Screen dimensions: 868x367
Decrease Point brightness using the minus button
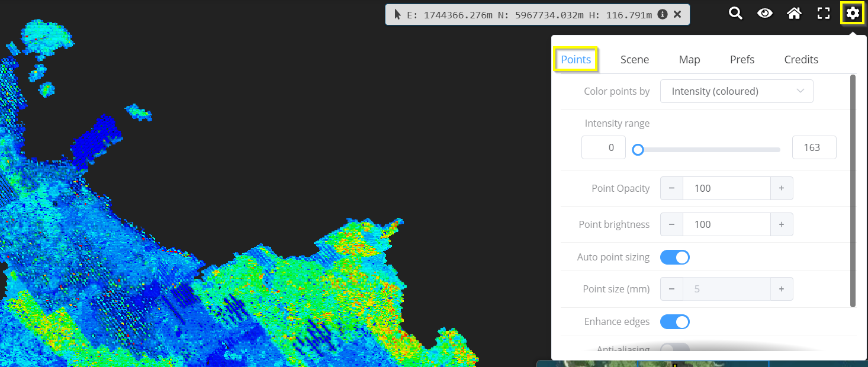(671, 224)
